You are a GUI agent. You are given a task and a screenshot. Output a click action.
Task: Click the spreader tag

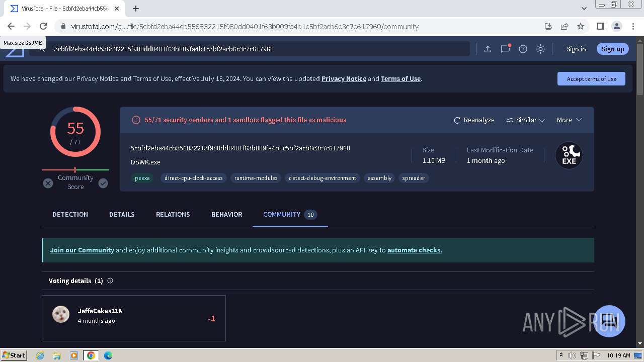tap(414, 178)
